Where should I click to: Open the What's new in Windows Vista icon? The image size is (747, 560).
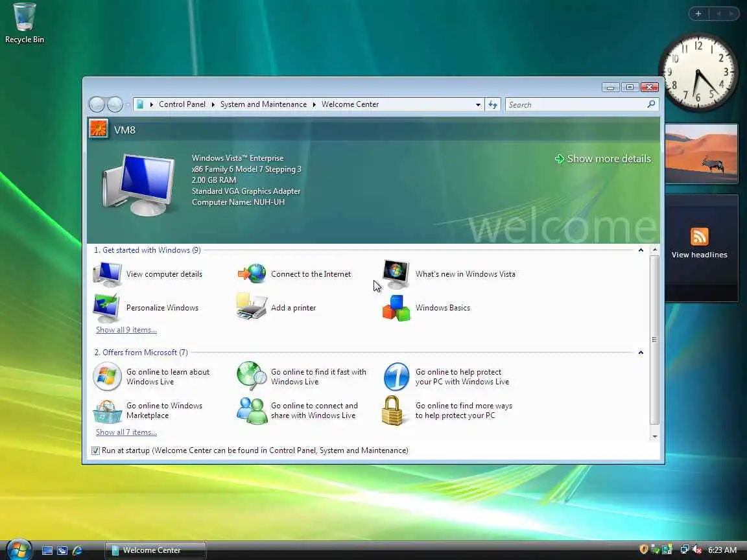pos(396,274)
